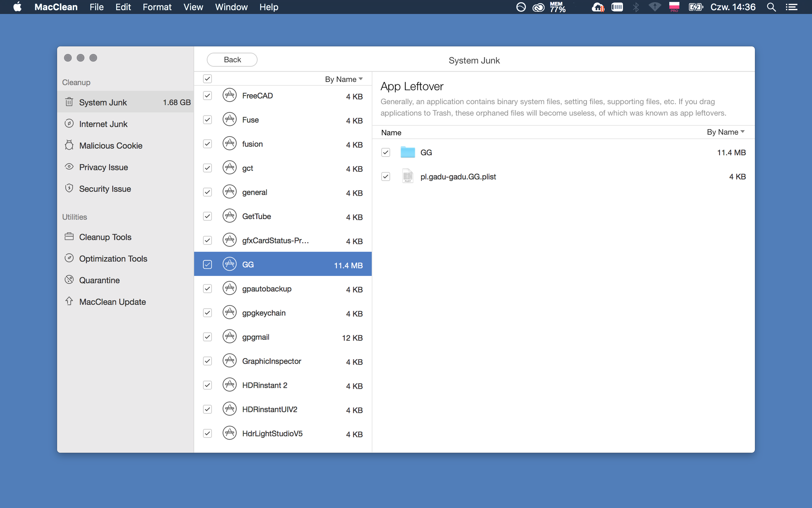Uncheck the HDRinstant 2 checkbox
Image resolution: width=812 pixels, height=508 pixels.
pyautogui.click(x=208, y=385)
